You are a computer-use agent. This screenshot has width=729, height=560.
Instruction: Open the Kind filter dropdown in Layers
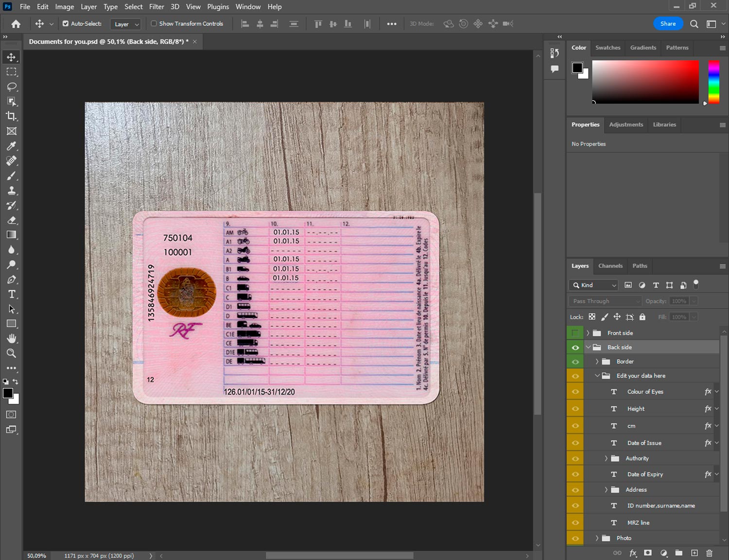(594, 285)
